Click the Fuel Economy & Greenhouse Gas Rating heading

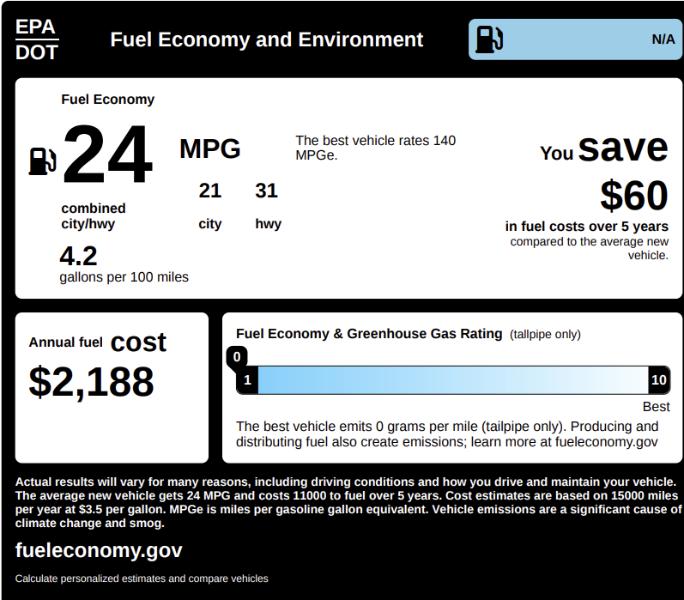(x=369, y=334)
